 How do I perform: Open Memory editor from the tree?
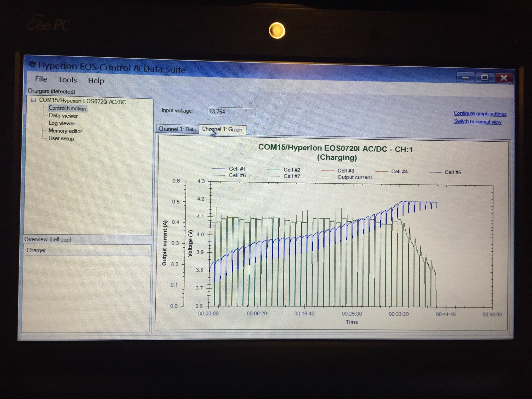(65, 131)
